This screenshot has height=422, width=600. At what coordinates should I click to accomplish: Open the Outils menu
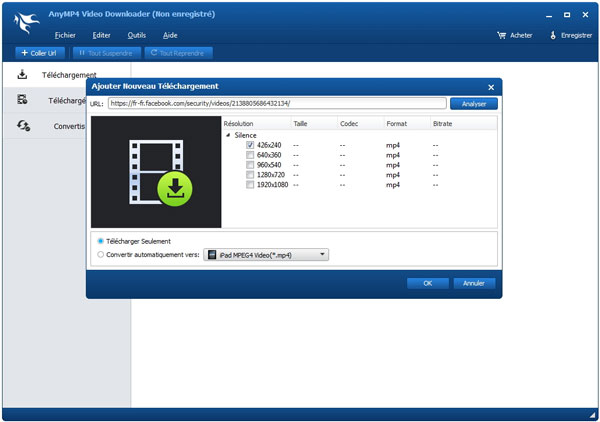[x=136, y=35]
